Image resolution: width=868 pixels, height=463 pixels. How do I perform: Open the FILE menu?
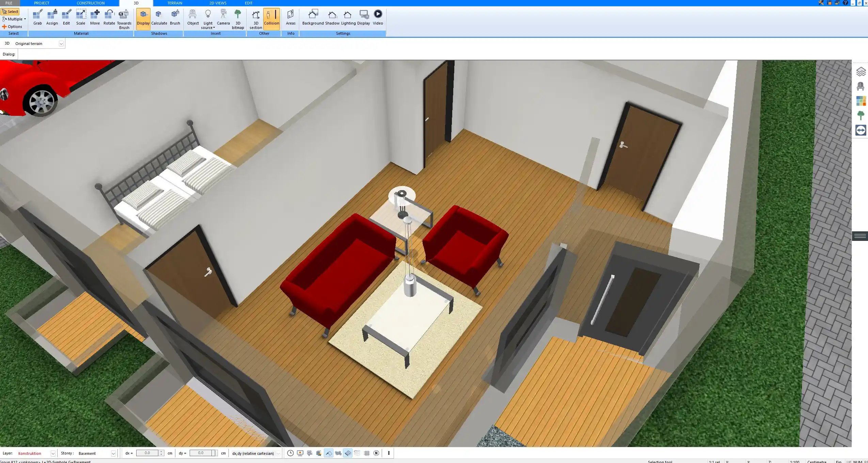coord(9,3)
